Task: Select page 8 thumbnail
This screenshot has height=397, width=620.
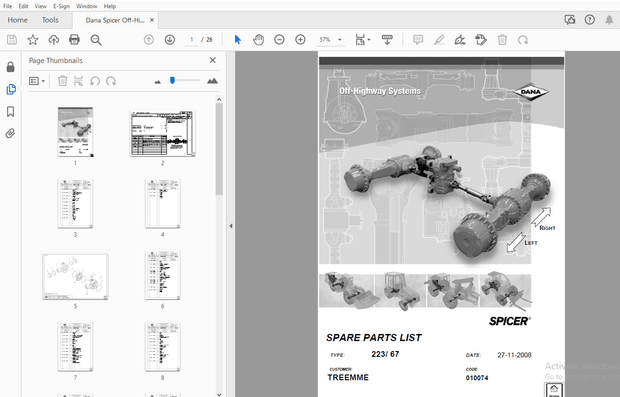Action: (163, 346)
